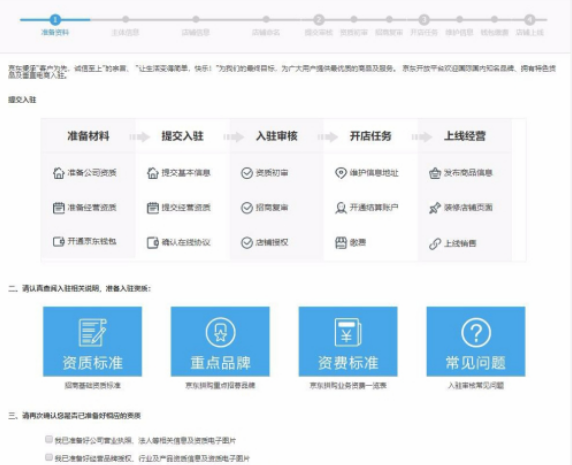Click the location pin icon beside 维护信息地址
The height and width of the screenshot is (465, 572).
point(341,173)
